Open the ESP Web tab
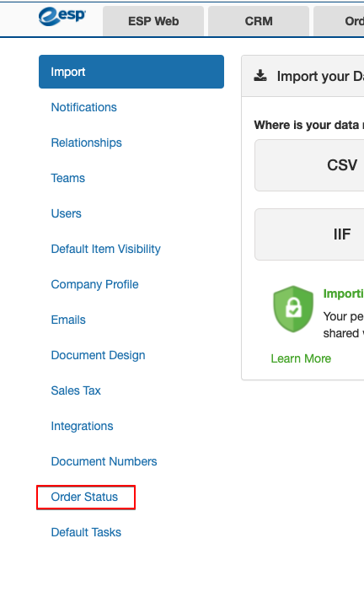Screen dimensions: 364x592 [x=153, y=21]
